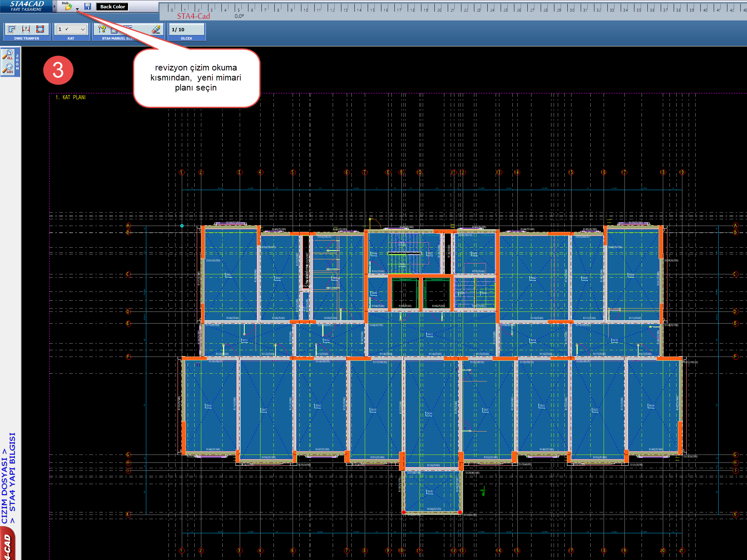This screenshot has height=560, width=747.
Task: Expand the STA4CAD panel arrow
Action: 55,6
